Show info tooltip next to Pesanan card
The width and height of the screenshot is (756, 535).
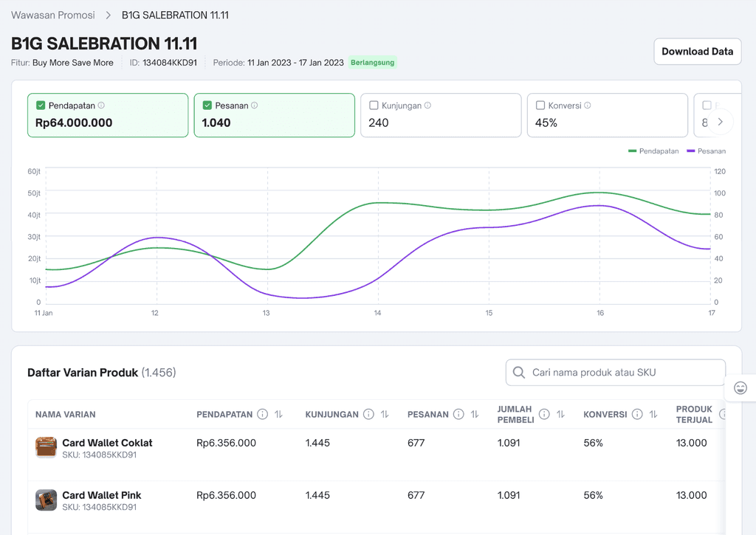pos(254,105)
